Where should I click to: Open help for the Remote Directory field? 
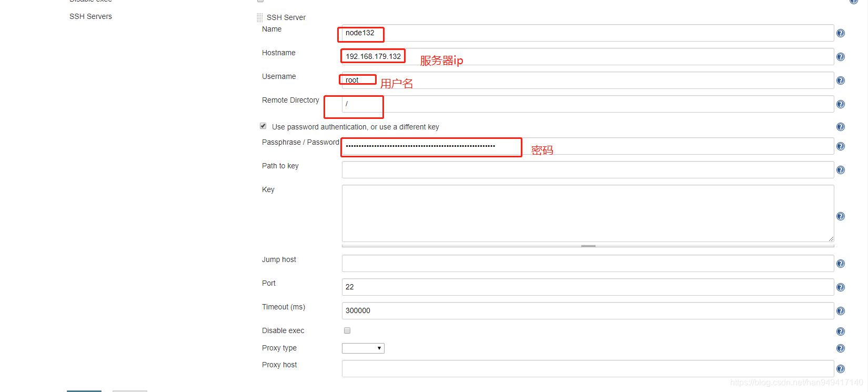tap(841, 104)
